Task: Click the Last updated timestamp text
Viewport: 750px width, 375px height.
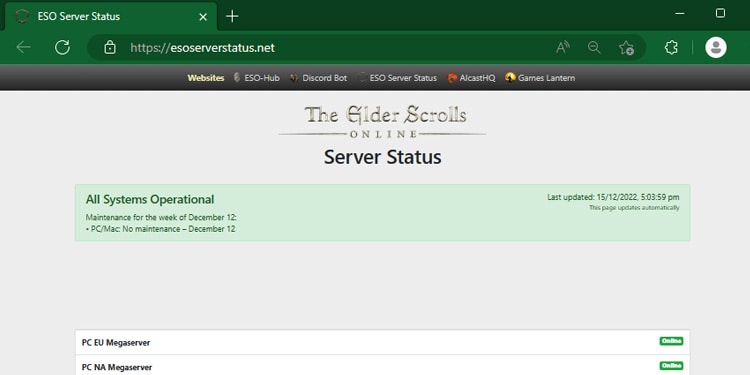Action: pyautogui.click(x=613, y=197)
